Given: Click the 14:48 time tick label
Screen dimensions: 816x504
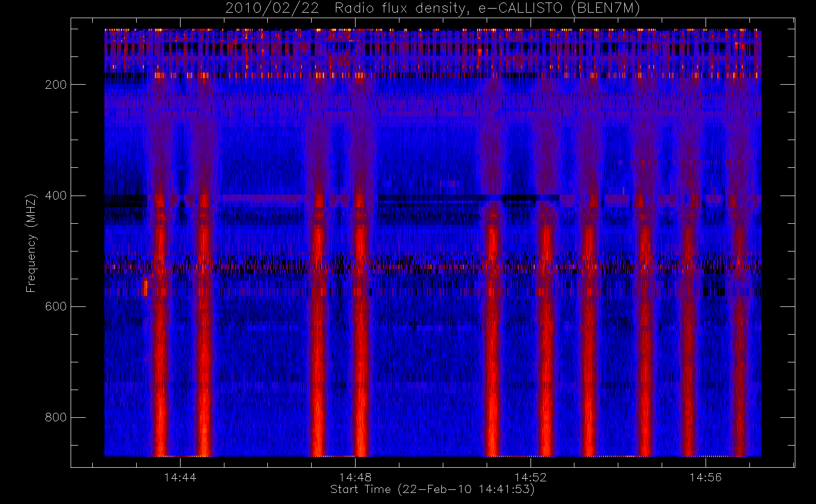Looking at the screenshot, I should (x=355, y=477).
